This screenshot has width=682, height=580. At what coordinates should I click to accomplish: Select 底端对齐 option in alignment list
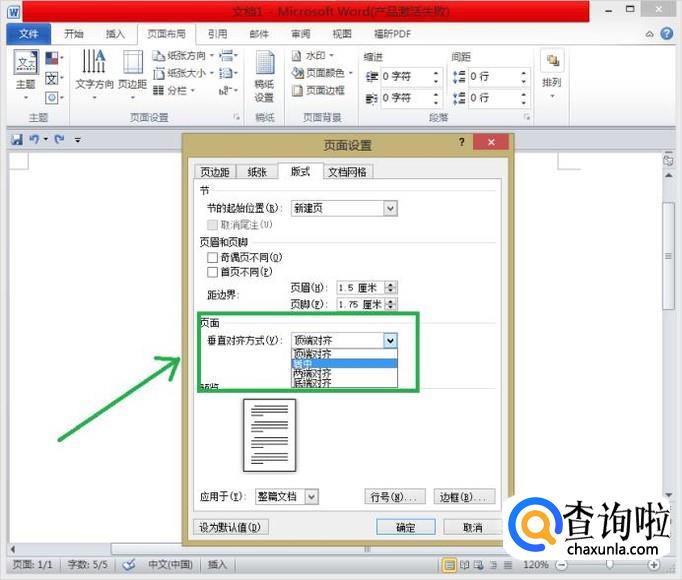[344, 382]
